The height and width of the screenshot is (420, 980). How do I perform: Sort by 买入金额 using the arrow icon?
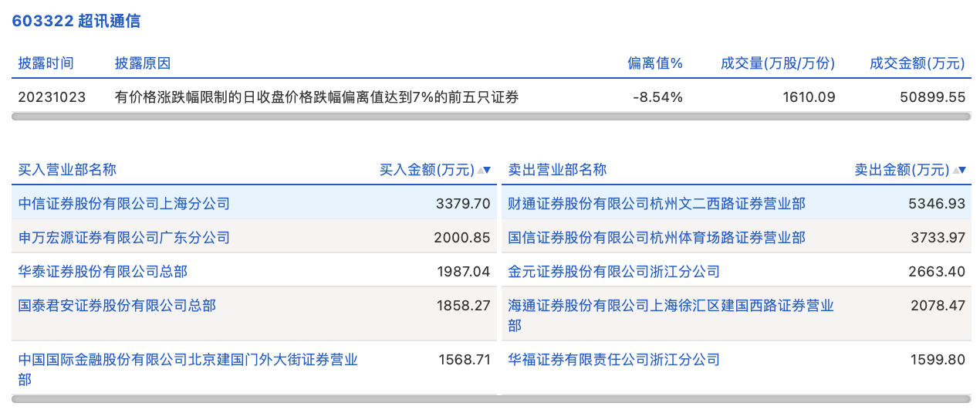click(x=484, y=170)
